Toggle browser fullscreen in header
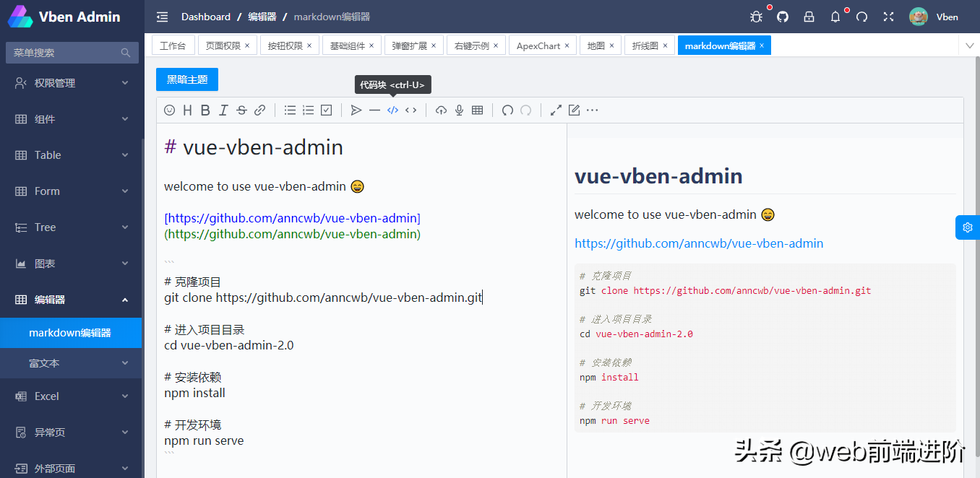The image size is (980, 478). [x=888, y=17]
